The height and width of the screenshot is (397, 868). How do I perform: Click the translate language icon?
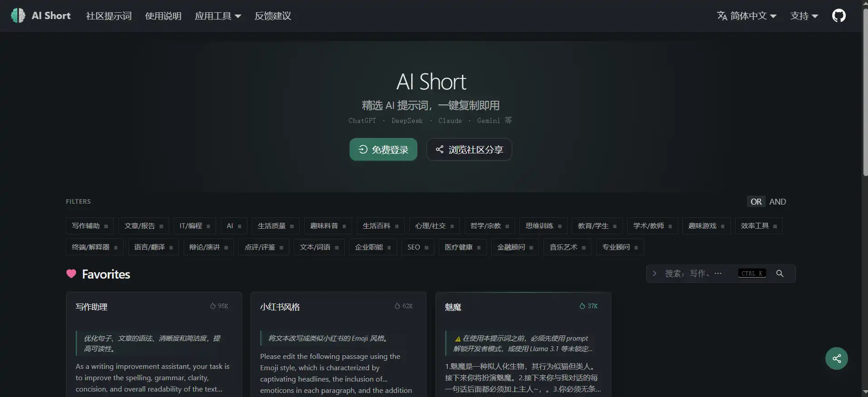[722, 16]
